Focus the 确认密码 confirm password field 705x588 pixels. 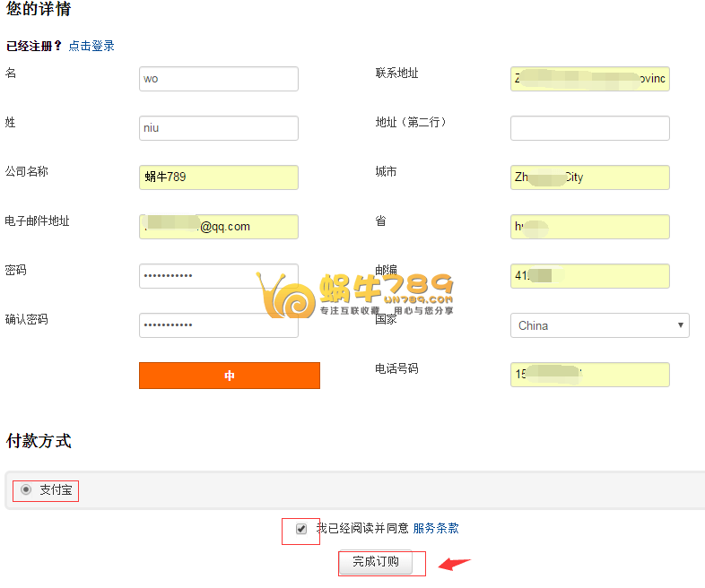218,325
